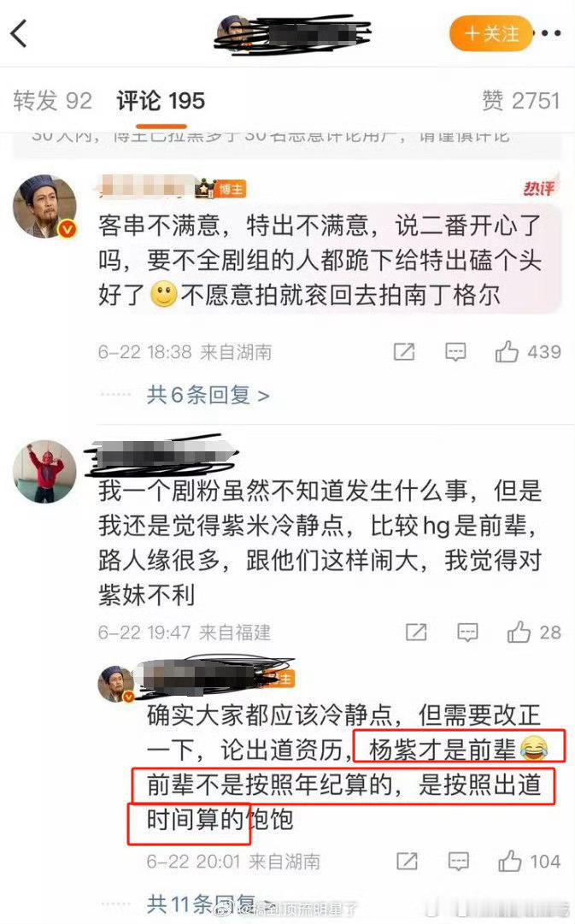Reply to the 6-22 19:47 comment
The height and width of the screenshot is (924, 575).
pos(468,633)
